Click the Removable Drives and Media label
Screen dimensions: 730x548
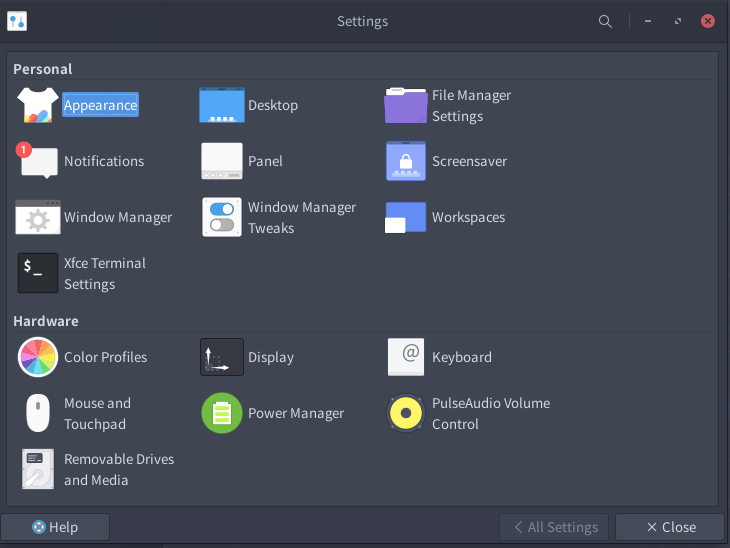click(119, 469)
